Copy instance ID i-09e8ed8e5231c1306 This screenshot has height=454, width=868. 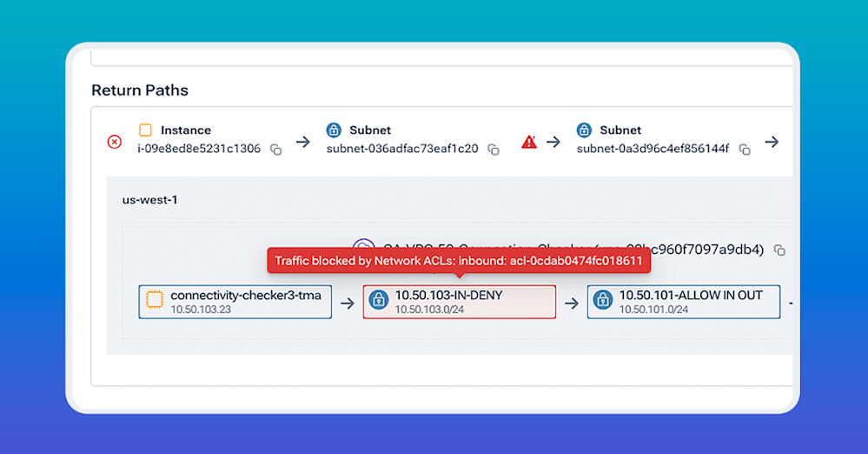click(275, 150)
